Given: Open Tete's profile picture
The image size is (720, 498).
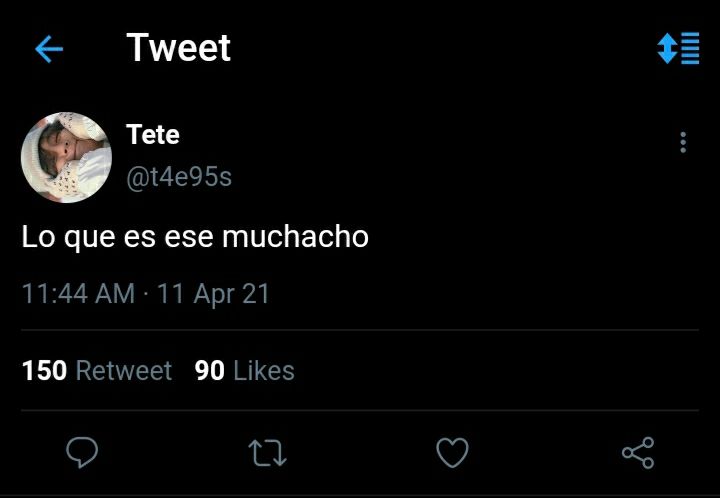Looking at the screenshot, I should point(66,157).
